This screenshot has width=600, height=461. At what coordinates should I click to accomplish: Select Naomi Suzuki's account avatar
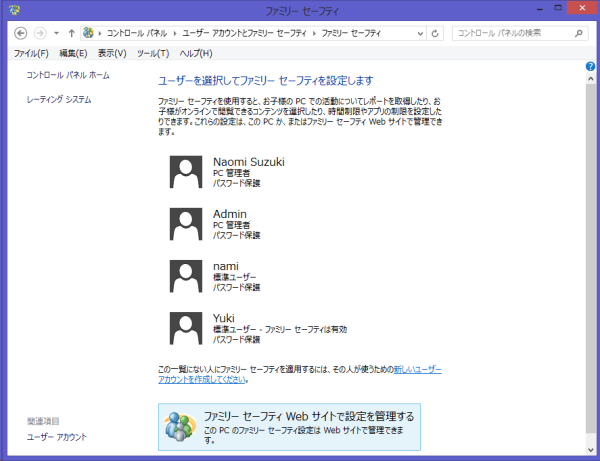pos(186,172)
